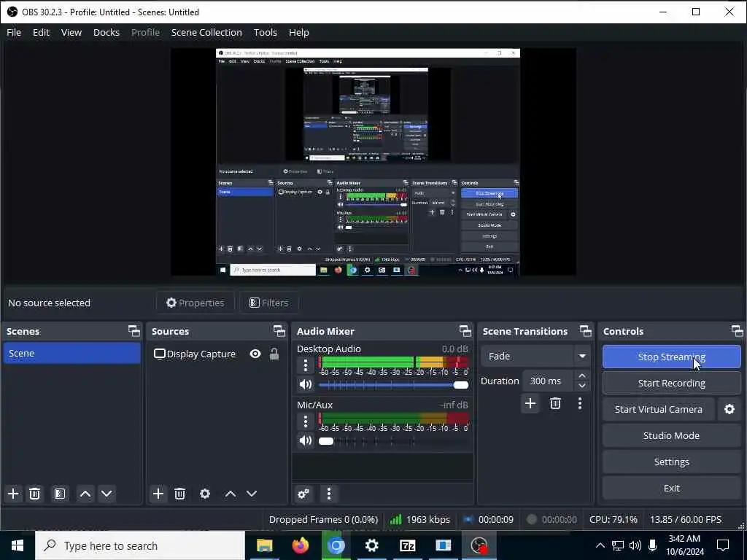747x560 pixels.
Task: Click the Exit button
Action: (671, 488)
